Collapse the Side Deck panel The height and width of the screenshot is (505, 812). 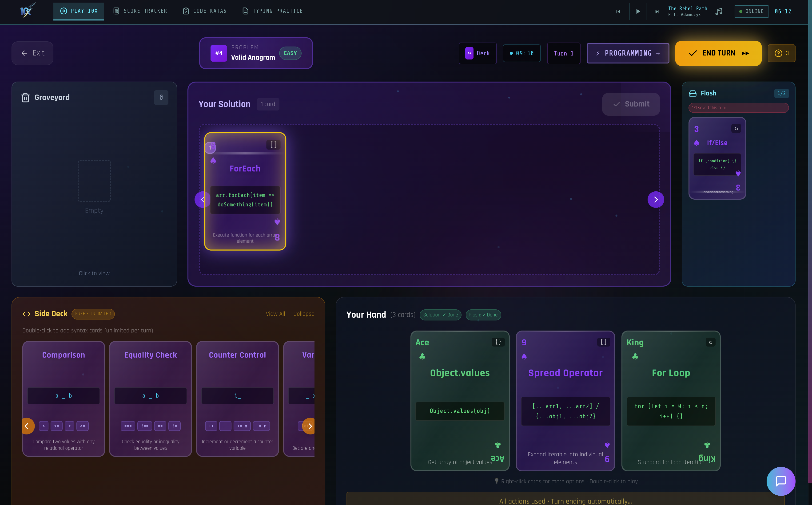pyautogui.click(x=304, y=314)
